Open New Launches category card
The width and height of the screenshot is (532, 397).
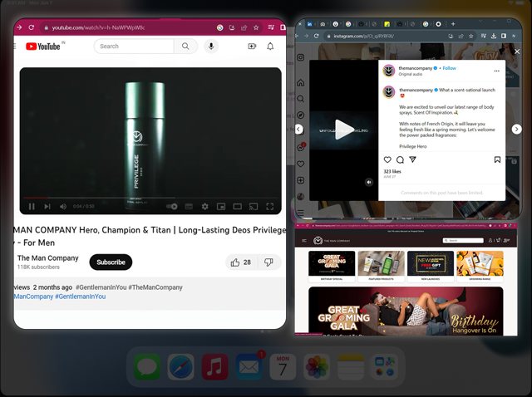431,267
